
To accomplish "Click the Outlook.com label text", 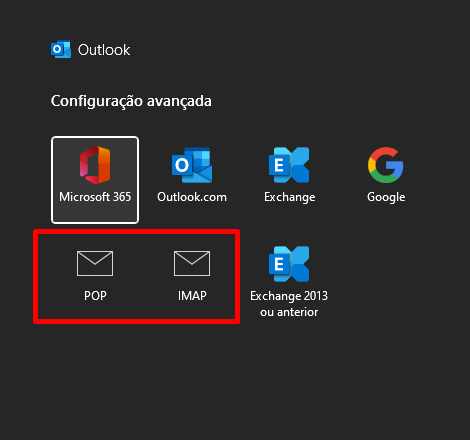I will coord(192,197).
